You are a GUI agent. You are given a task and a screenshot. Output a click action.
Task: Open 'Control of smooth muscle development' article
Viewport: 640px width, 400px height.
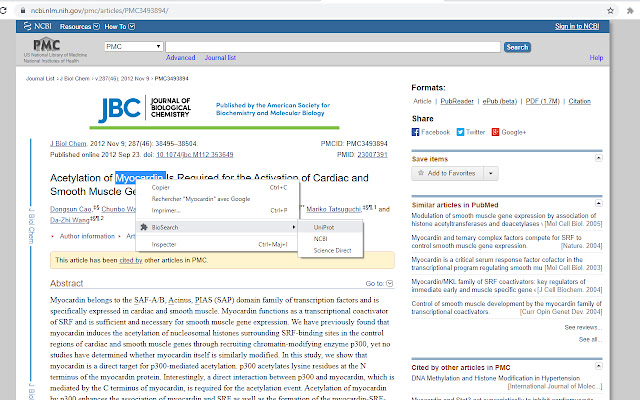[x=507, y=308]
